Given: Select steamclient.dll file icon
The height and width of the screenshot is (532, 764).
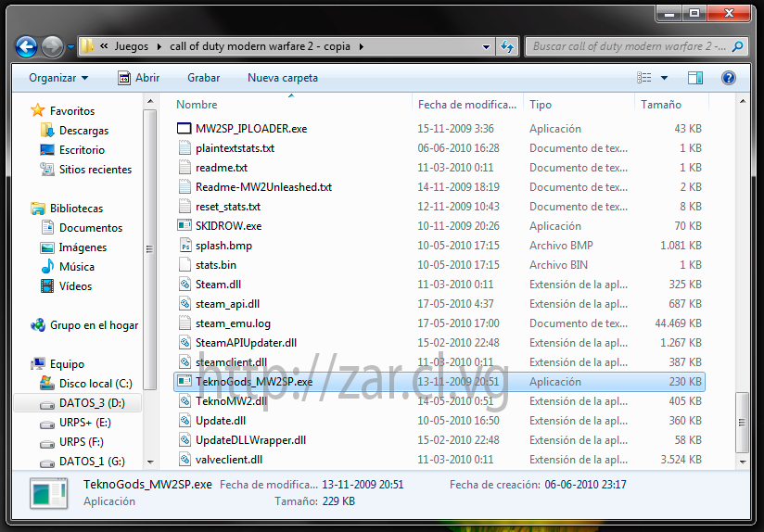Looking at the screenshot, I should coord(185,362).
